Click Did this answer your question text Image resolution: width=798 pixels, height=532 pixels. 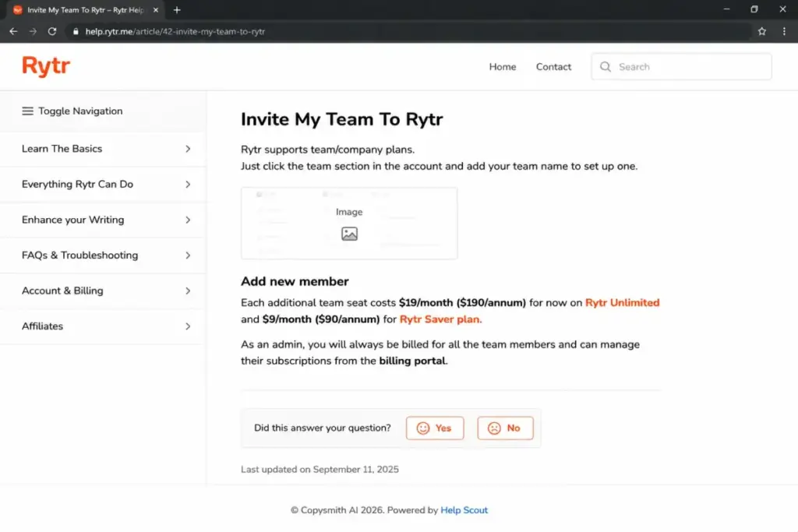coord(323,428)
